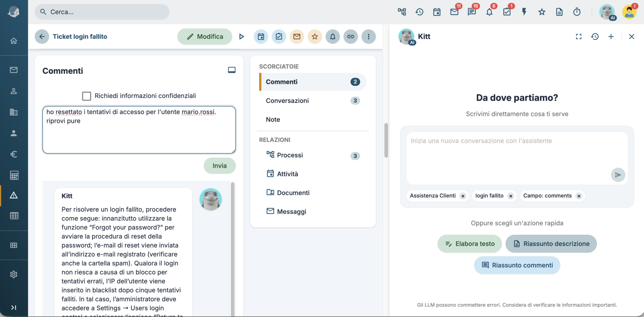
Task: Open notifications bell with 6 badge
Action: pyautogui.click(x=490, y=12)
